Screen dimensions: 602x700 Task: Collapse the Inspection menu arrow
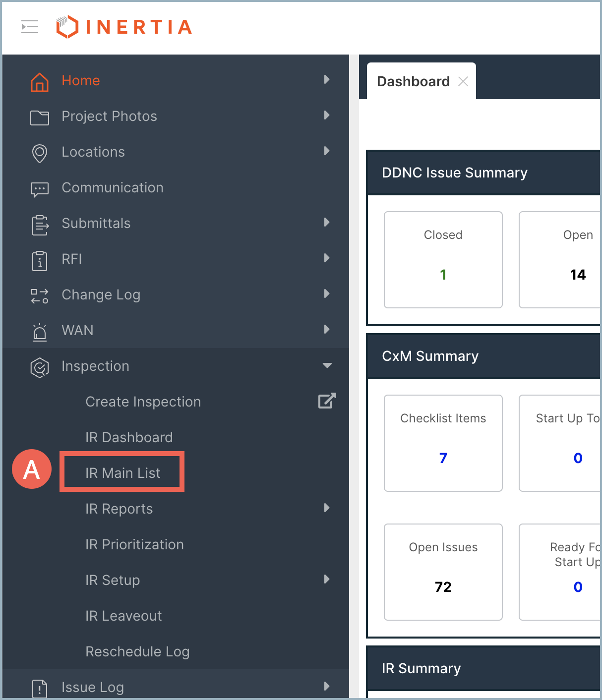tap(327, 365)
